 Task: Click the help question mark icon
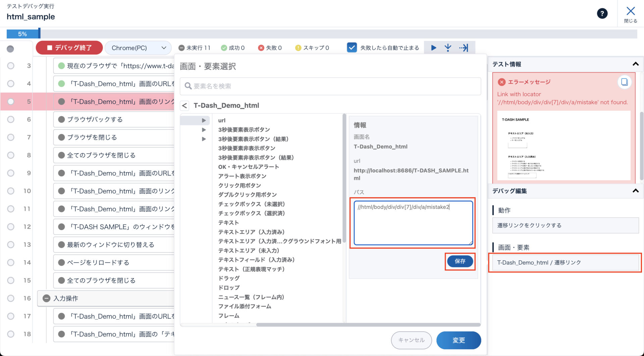point(602,14)
